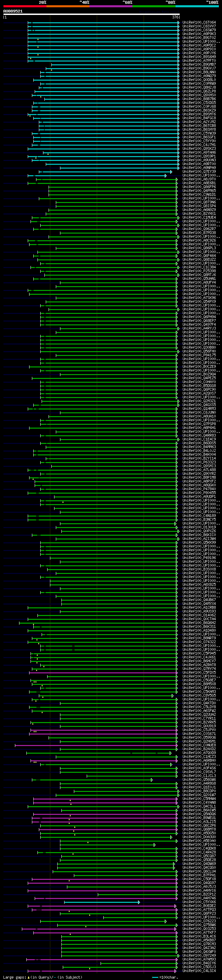Viewport: 222px width, 980px height.
Task: Click cyan alignment bar for UniRef100_B9GMB7
Action: click(116, 65)
